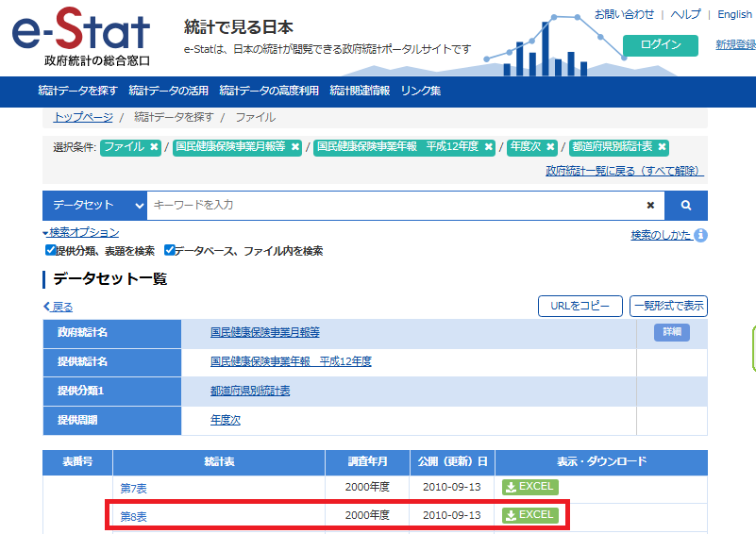Image resolution: width=756 pixels, height=534 pixels.
Task: Go to トップページ breadcrumb
Action: click(83, 117)
